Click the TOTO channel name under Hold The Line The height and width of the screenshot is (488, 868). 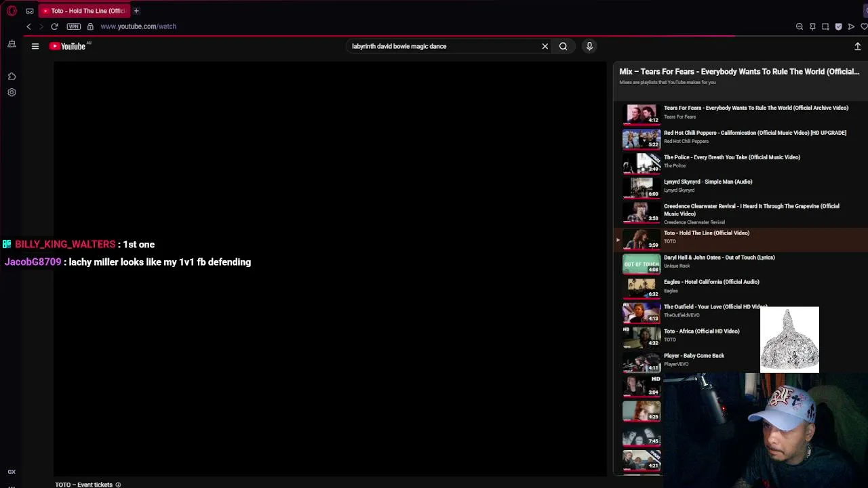(x=670, y=241)
